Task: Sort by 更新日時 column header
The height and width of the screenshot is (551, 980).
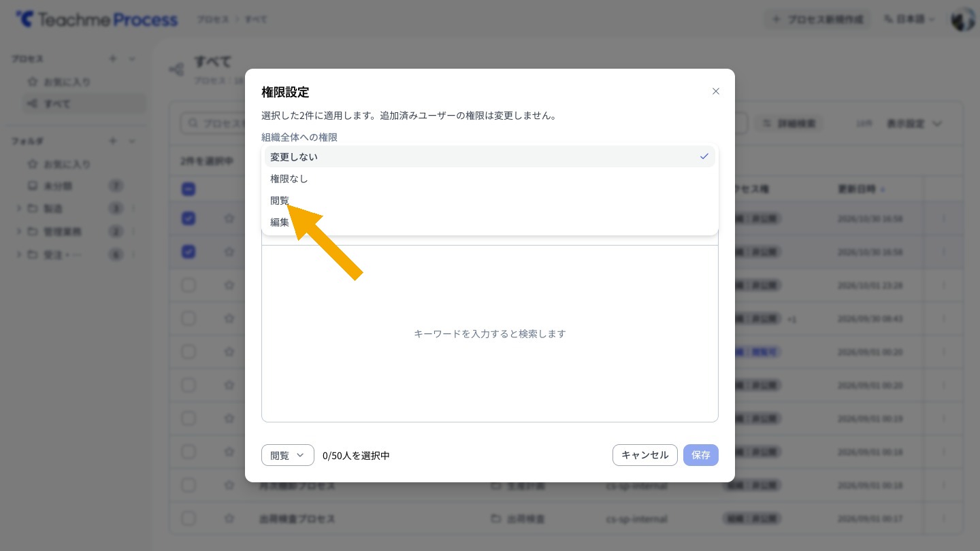Action: (861, 189)
